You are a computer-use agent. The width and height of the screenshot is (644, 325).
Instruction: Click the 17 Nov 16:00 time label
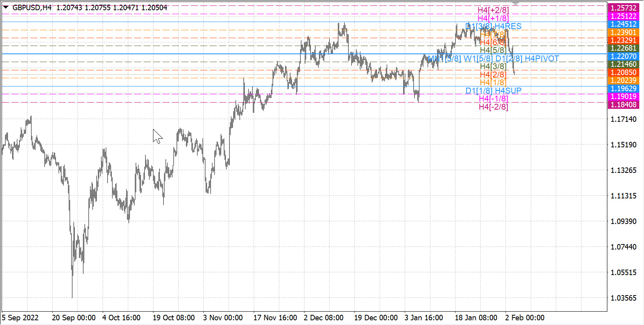pos(275,318)
